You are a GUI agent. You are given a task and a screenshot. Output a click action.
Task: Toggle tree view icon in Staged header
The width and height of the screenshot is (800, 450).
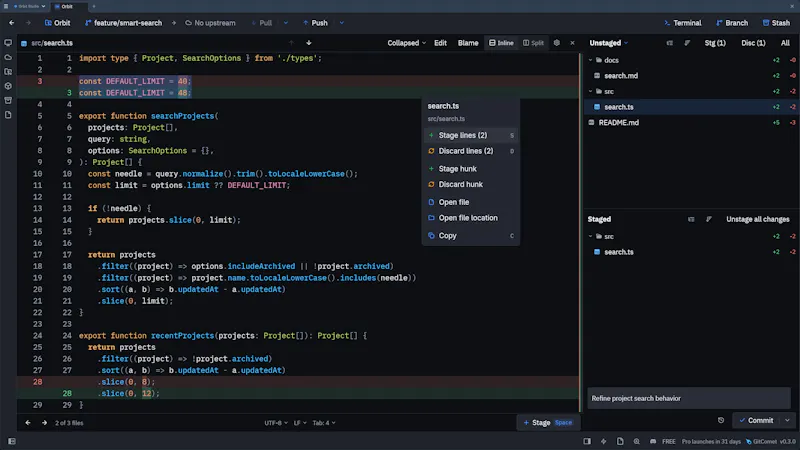[691, 219]
